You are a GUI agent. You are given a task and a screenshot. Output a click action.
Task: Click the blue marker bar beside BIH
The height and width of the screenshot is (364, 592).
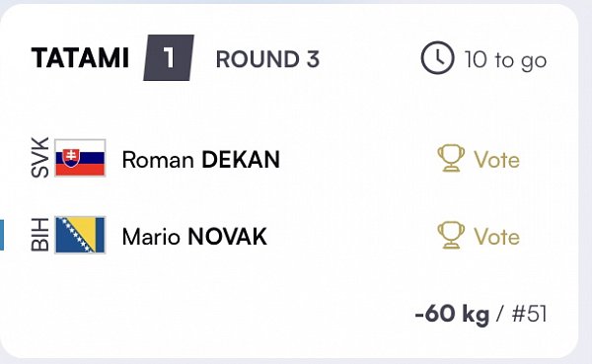pos(2,235)
